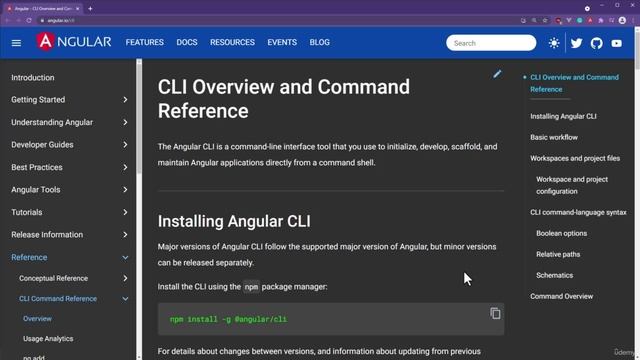Jump to Workspaces and project files
Screen dimensions: 640x360
[575, 158]
